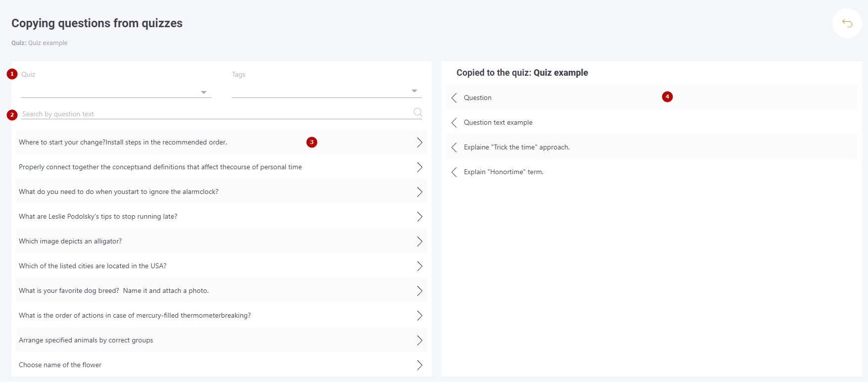This screenshot has width=868, height=382.
Task: Select copied item 'Question text example'
Action: [x=498, y=123]
